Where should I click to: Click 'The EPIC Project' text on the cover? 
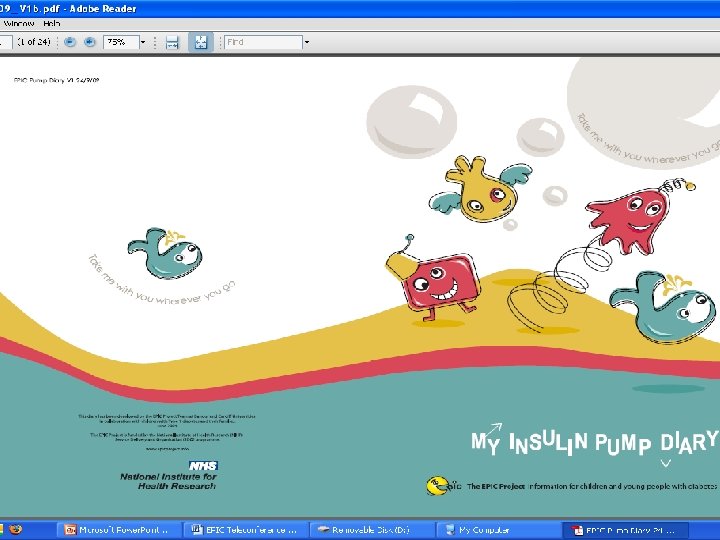coord(495,486)
